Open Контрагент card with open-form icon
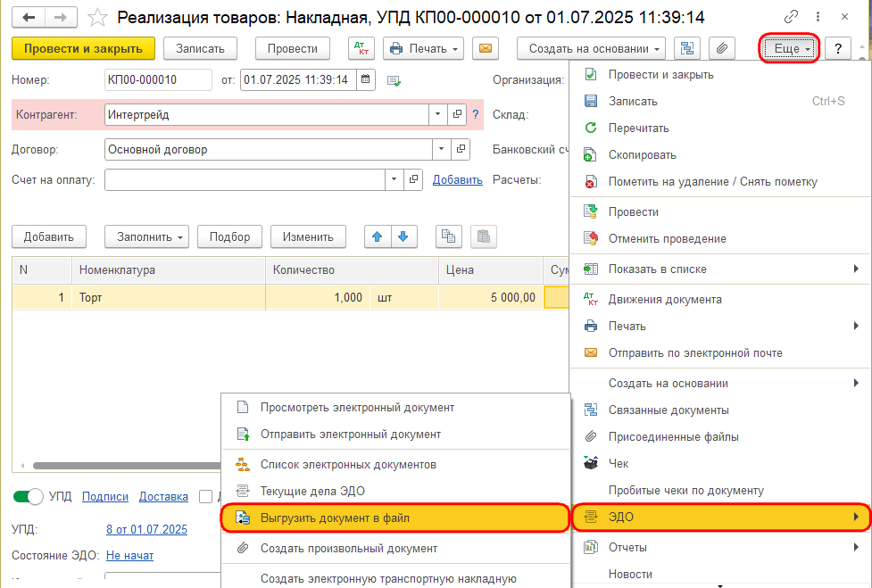872x588 pixels. click(457, 114)
